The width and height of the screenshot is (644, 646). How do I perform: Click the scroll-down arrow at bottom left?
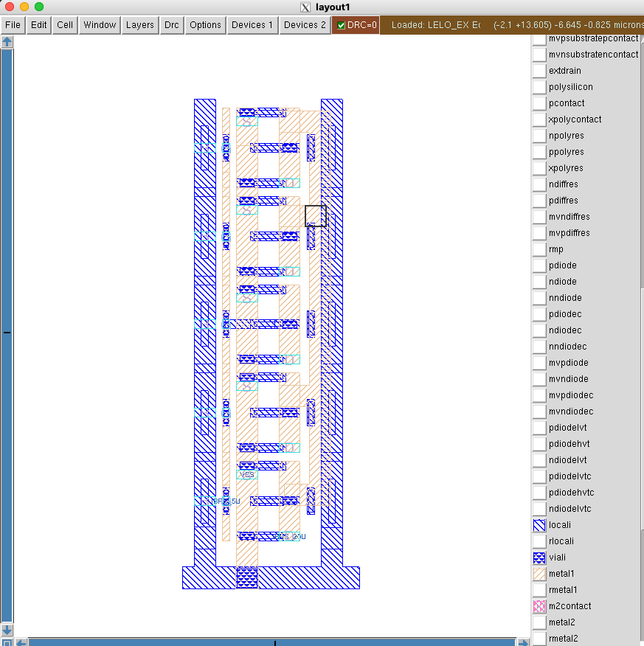7,631
